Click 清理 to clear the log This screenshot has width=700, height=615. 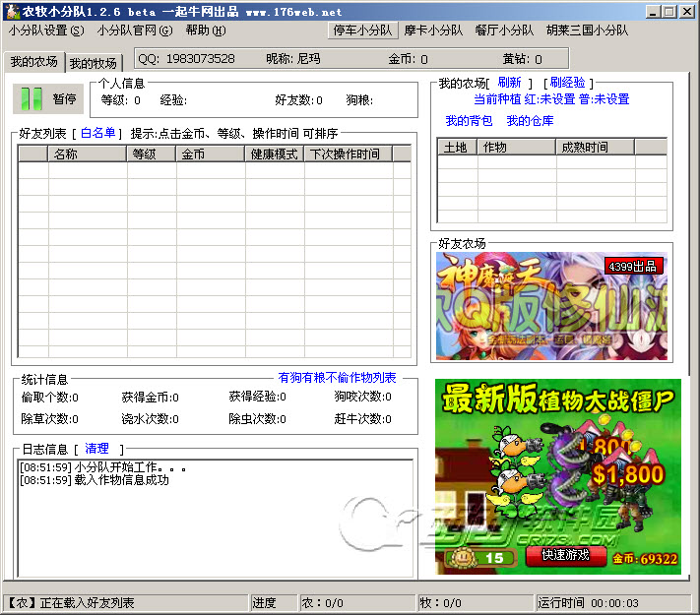pos(96,449)
